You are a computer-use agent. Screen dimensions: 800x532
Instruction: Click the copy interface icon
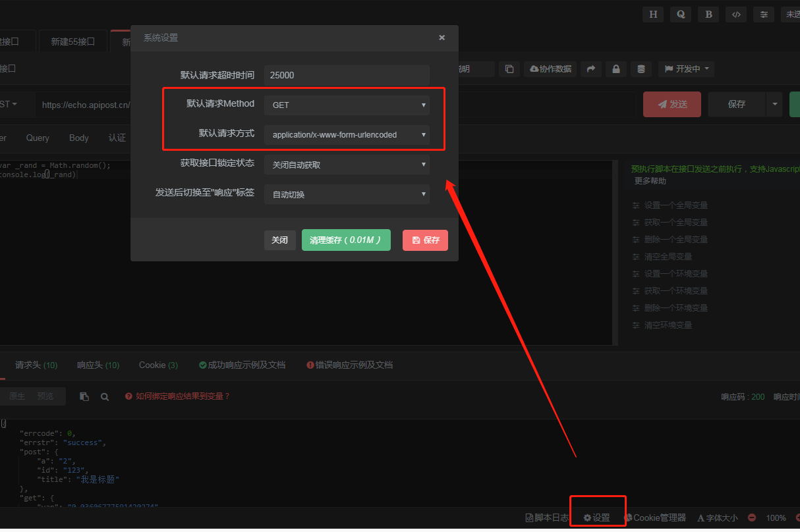tap(509, 68)
